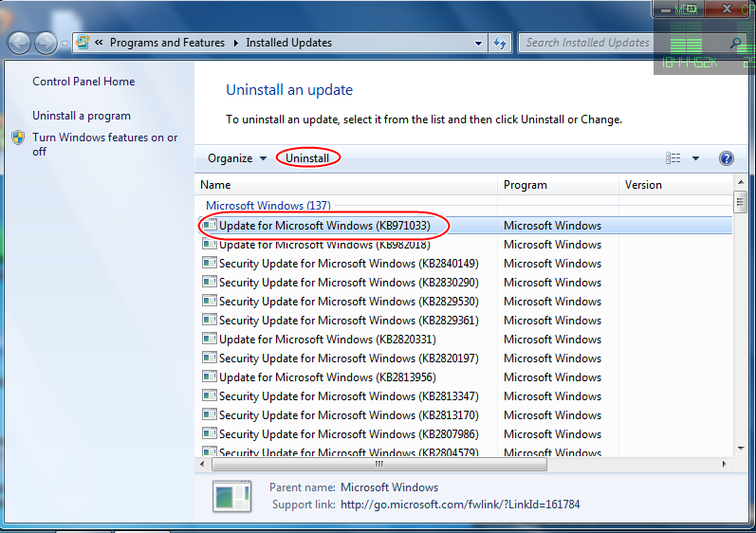Click the icon of the KB2840149 update
Screen dimensions: 756x533
pyautogui.click(x=210, y=263)
